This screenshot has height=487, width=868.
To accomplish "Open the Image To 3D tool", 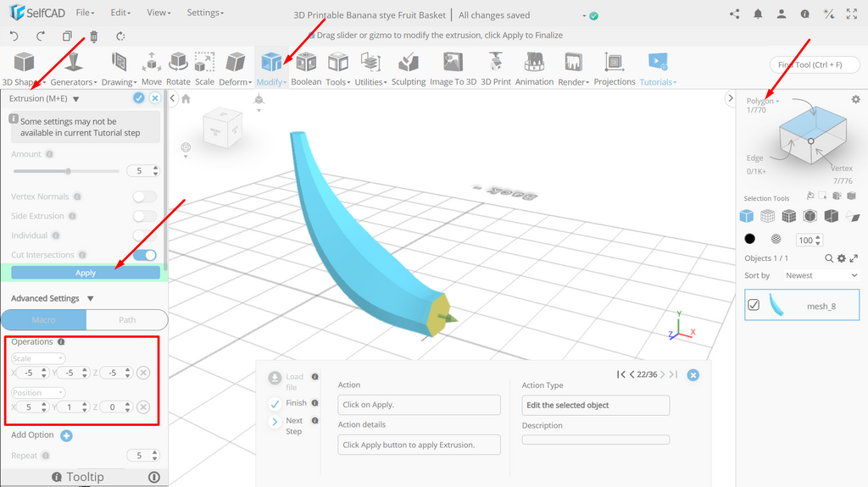I will pos(453,69).
